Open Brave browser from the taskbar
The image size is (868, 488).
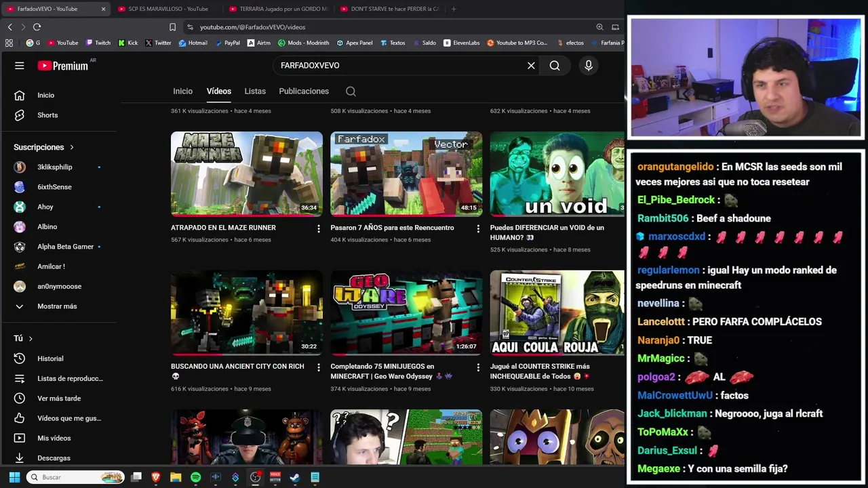[156, 477]
